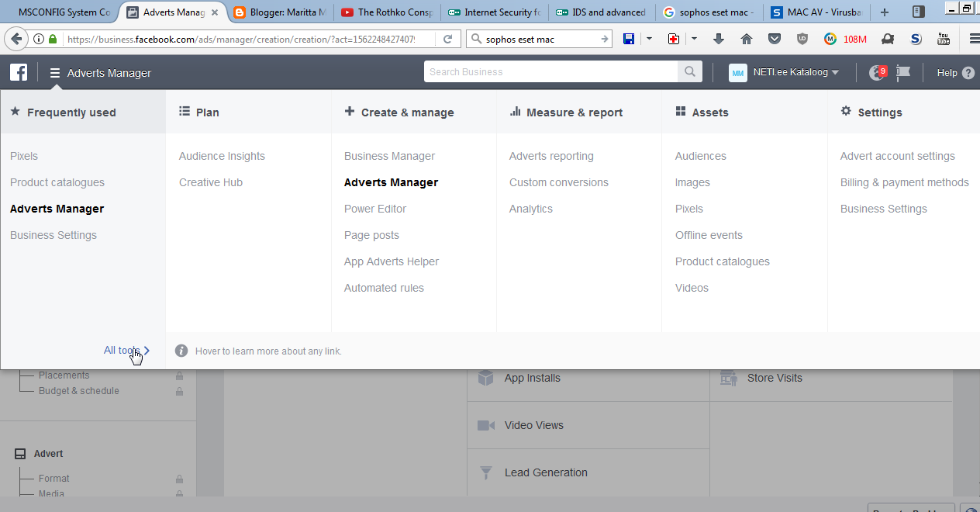Click the Facebook logo icon

click(19, 72)
